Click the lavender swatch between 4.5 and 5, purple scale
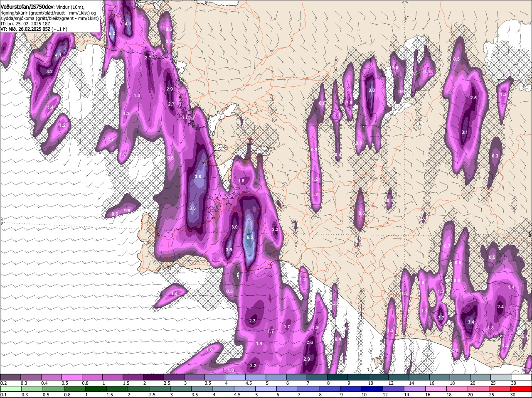This screenshot has height=398, width=532. [256, 377]
